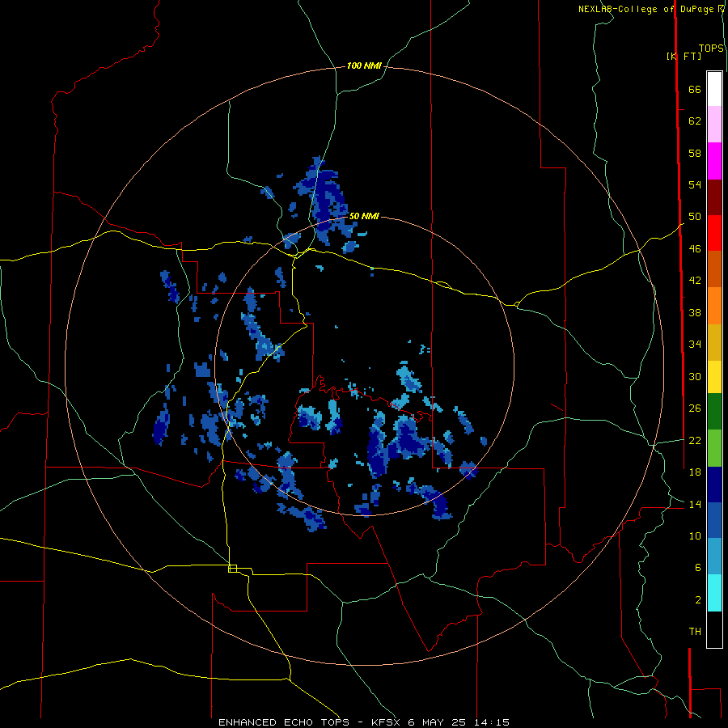Click the light pink legend swatch

[714, 124]
